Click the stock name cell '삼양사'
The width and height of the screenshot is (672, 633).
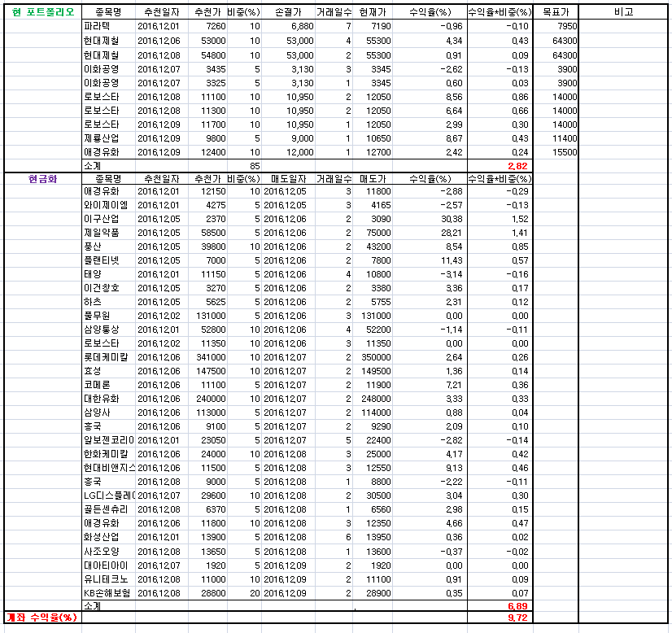pos(97,413)
